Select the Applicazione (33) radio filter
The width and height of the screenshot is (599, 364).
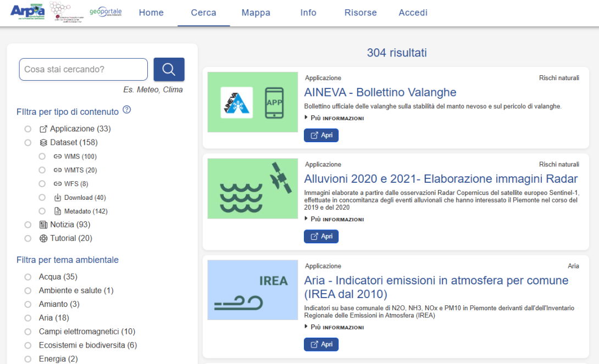[28, 129]
